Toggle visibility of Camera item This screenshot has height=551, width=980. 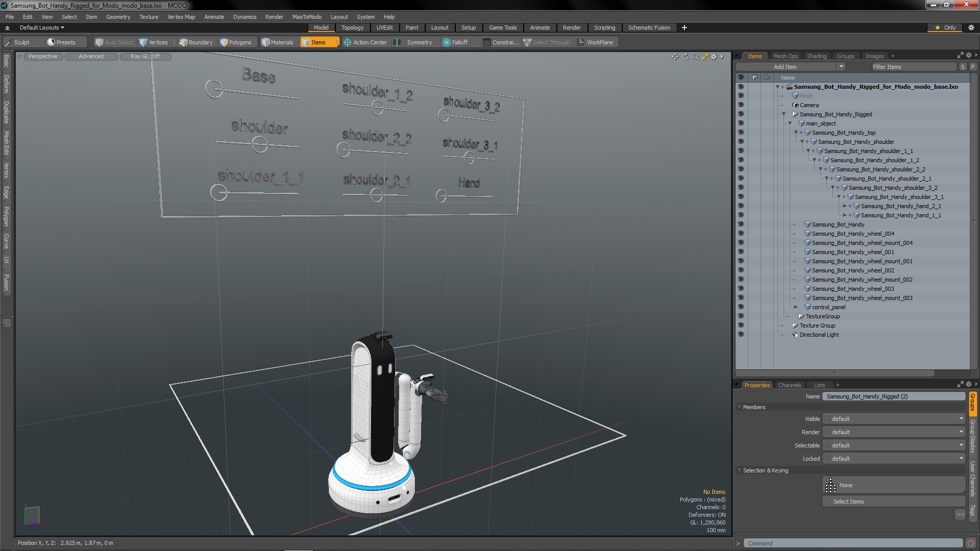(741, 105)
